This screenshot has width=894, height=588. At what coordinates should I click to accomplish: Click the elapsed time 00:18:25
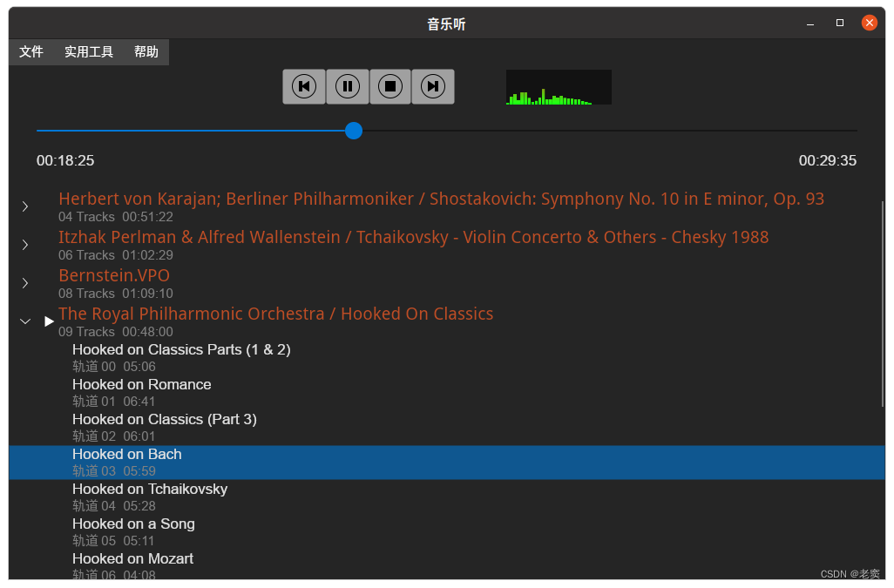pos(65,160)
